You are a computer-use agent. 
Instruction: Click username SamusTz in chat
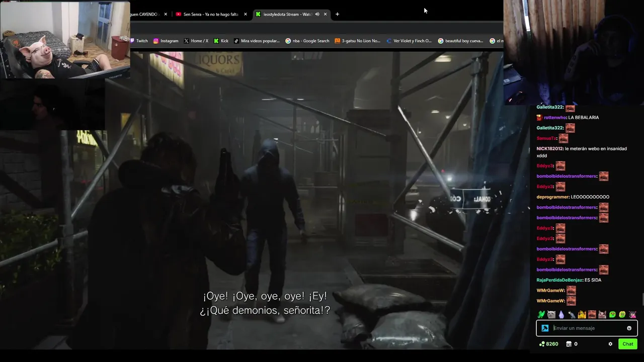546,138
